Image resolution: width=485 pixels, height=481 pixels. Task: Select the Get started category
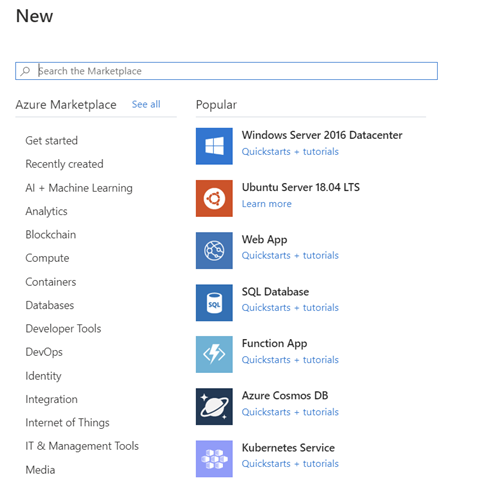pyautogui.click(x=52, y=141)
